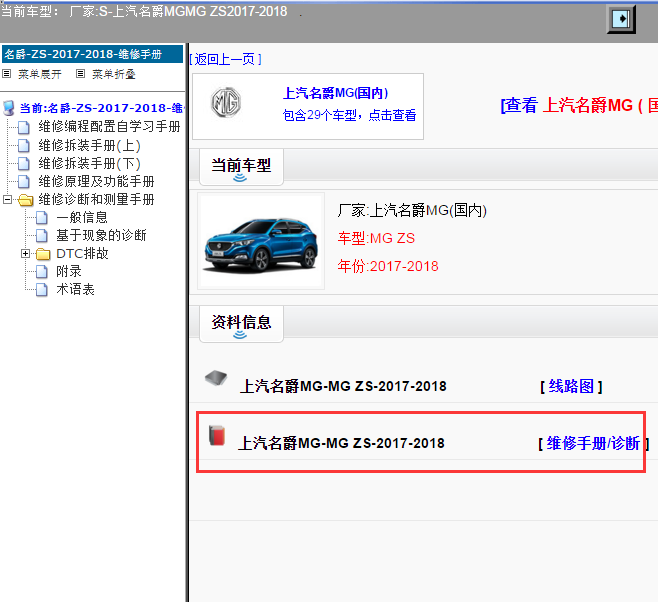Open the 维修手册/诊断 link
Screen dimensions: 658x602
593,443
